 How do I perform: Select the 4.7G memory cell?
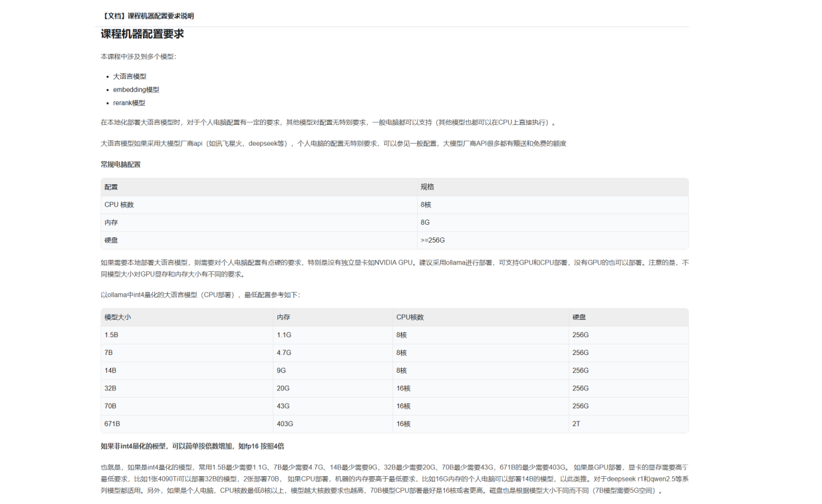[x=284, y=353]
